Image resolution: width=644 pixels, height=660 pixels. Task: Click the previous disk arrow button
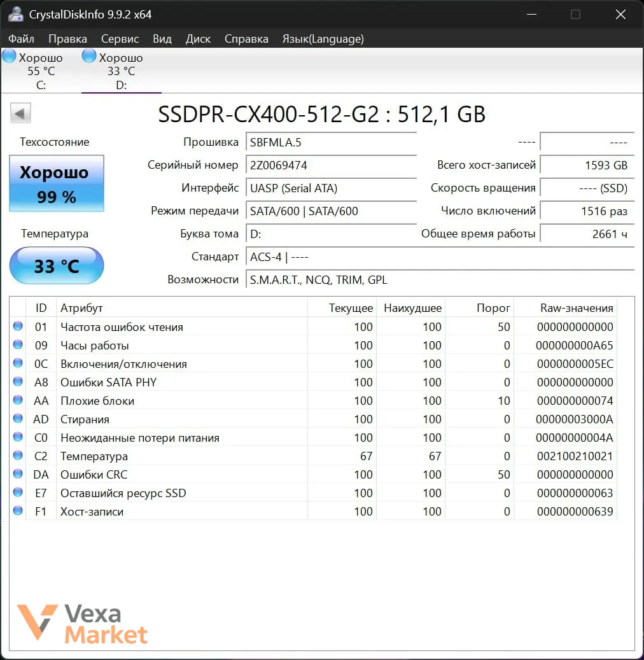(x=20, y=113)
